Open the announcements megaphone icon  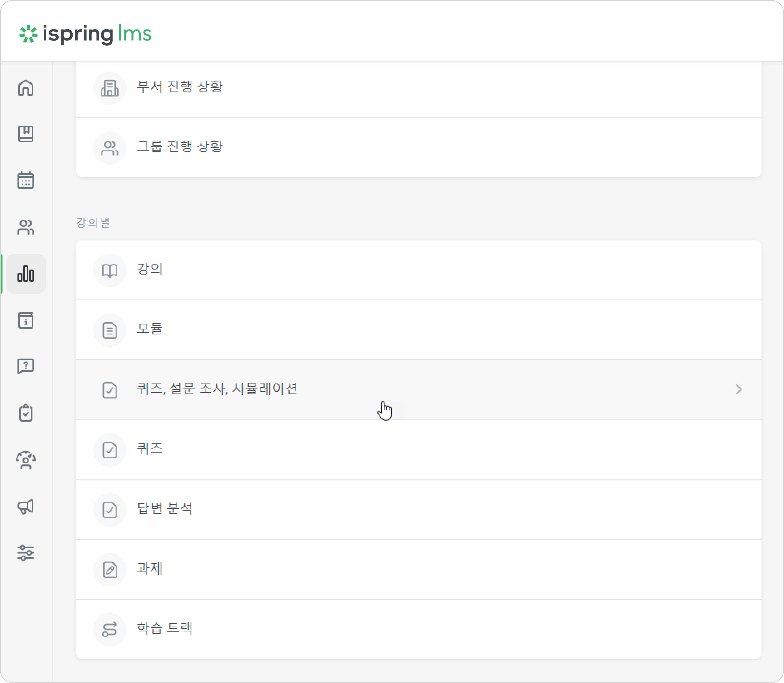point(26,507)
